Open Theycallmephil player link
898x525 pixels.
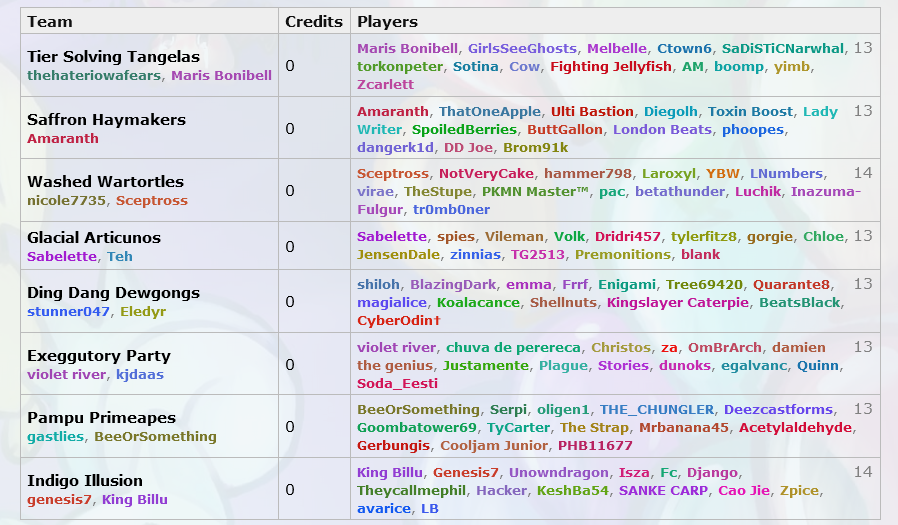pos(411,490)
